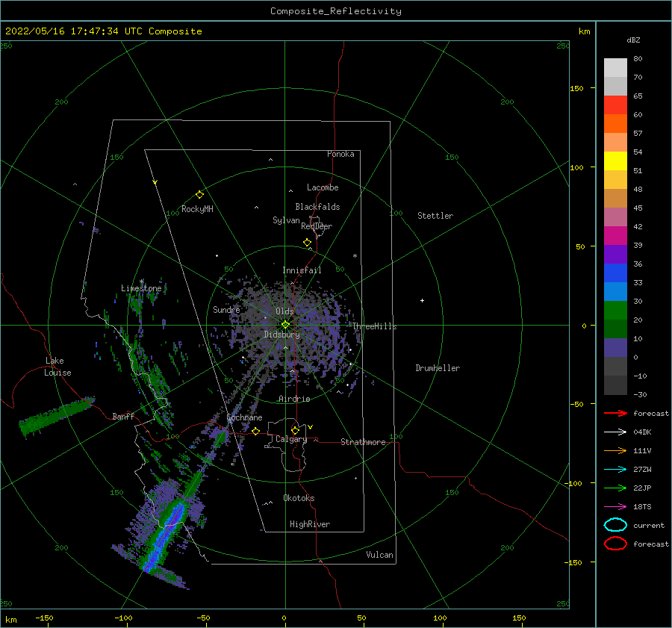This screenshot has height=628, width=672.
Task: Click the Limestone label
Action: click(141, 288)
